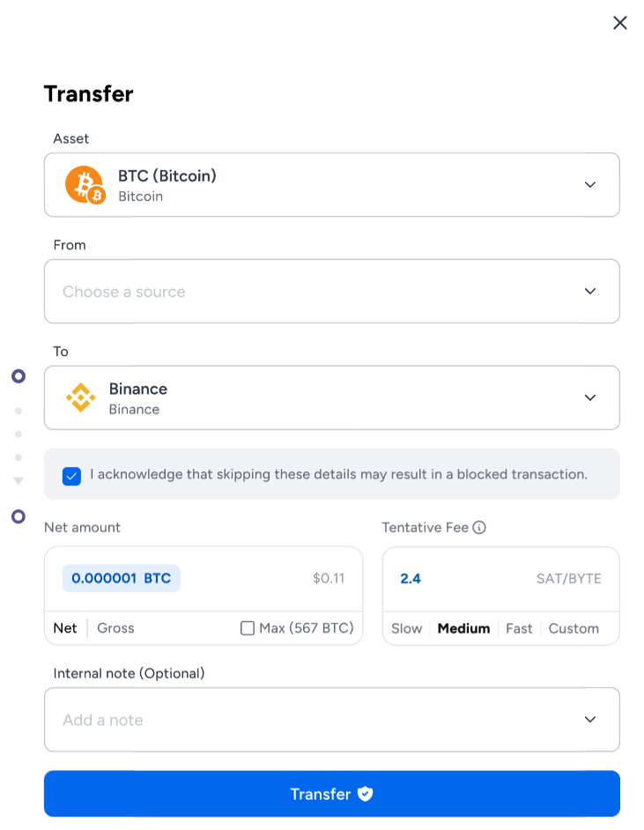The height and width of the screenshot is (830, 644).
Task: Click the Binance logo icon
Action: (80, 397)
